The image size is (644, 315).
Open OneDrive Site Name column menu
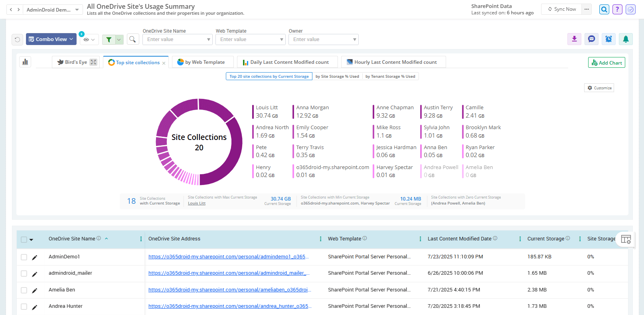[141, 239]
